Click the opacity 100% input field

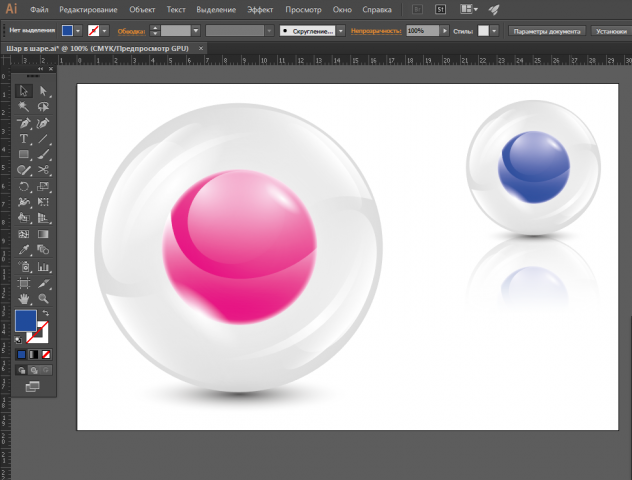pyautogui.click(x=422, y=31)
